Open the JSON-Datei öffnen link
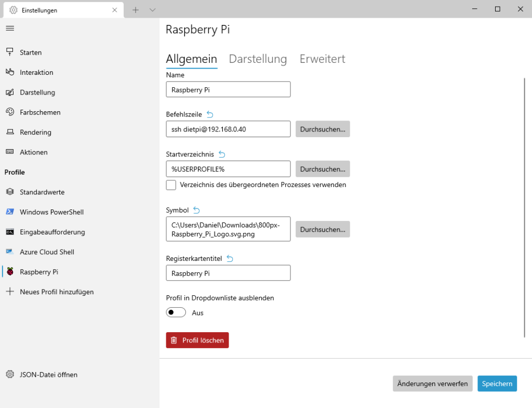This screenshot has height=408, width=532. [x=48, y=375]
